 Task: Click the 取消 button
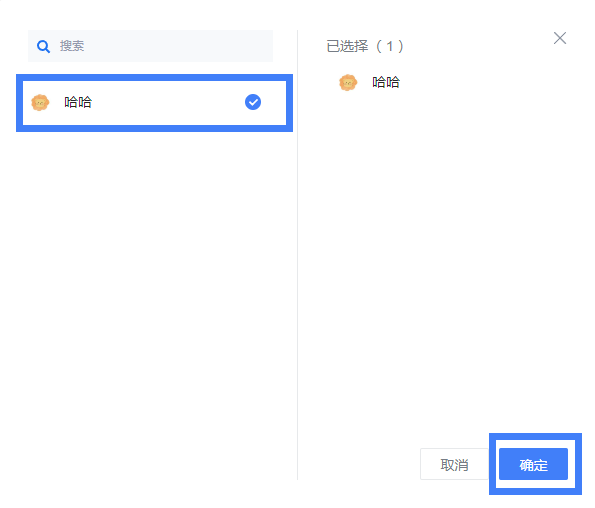coord(454,464)
